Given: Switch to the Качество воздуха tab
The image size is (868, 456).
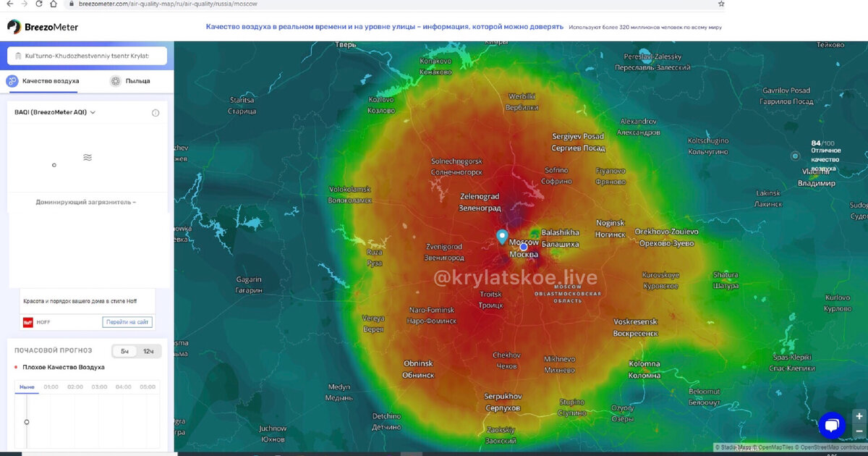Looking at the screenshot, I should 43,81.
